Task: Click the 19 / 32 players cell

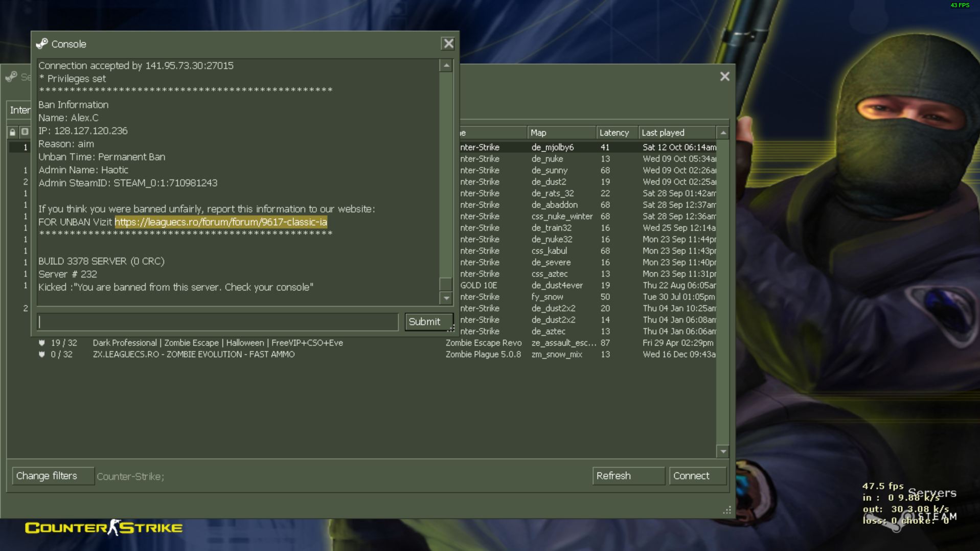Action: (64, 343)
